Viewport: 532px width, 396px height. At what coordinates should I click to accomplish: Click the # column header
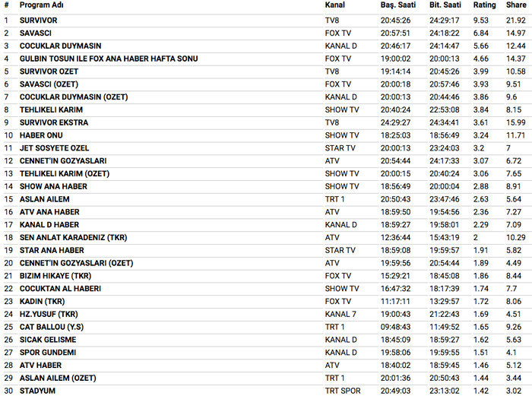6,5
